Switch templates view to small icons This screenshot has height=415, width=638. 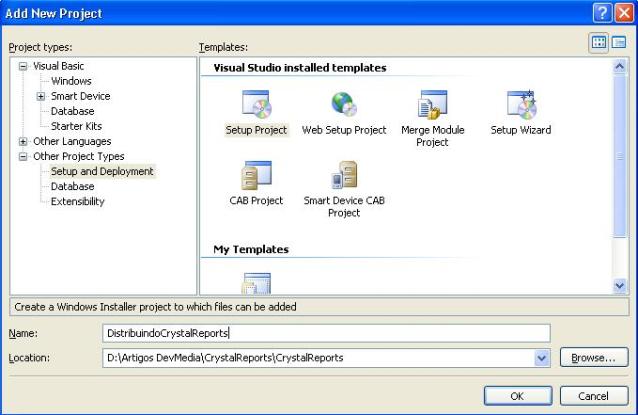coord(619,42)
